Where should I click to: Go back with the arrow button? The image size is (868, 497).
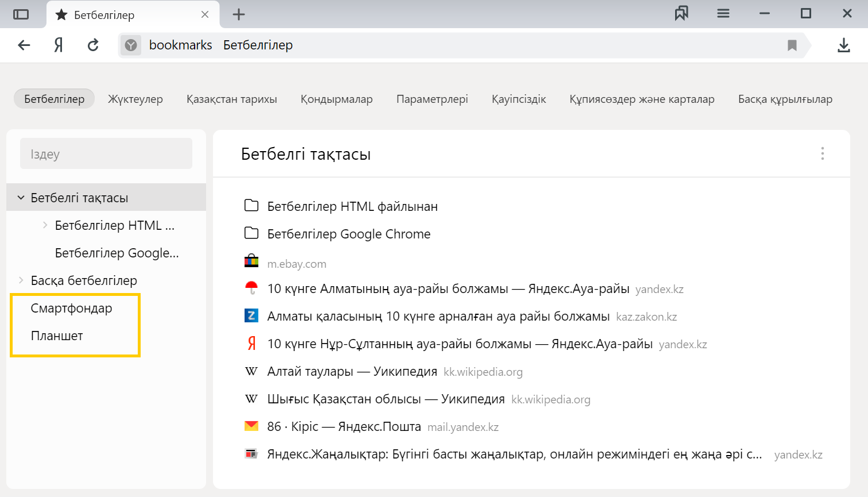pyautogui.click(x=24, y=45)
